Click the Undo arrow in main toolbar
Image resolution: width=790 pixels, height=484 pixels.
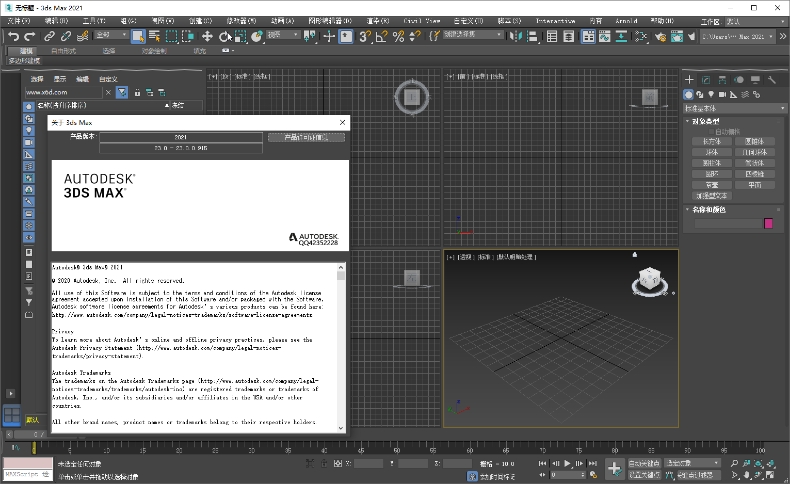(12, 36)
